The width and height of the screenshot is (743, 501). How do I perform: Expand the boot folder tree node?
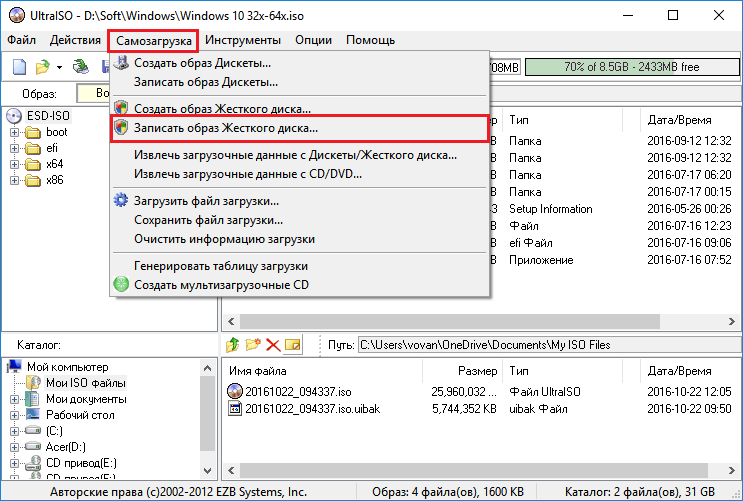point(14,132)
